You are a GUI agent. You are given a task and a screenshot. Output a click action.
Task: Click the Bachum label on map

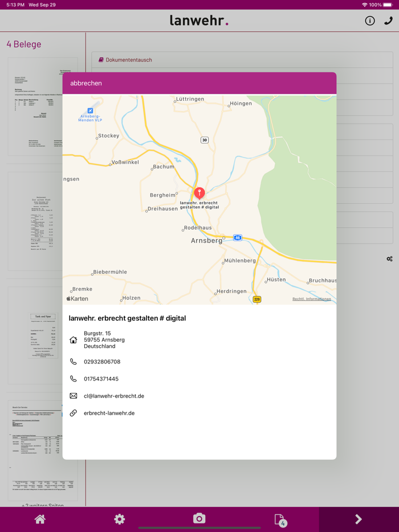click(x=164, y=166)
